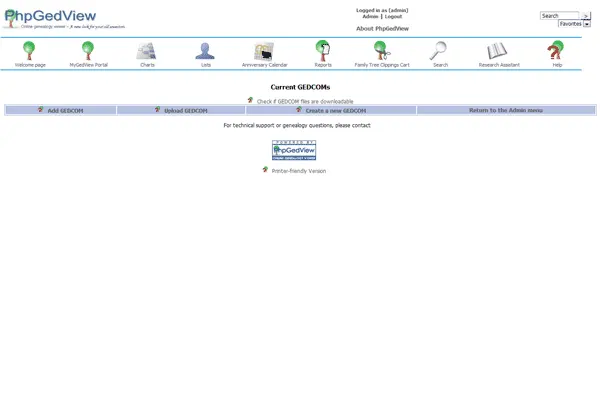600x400 pixels.
Task: Open the Help question mark icon
Action: pyautogui.click(x=557, y=51)
